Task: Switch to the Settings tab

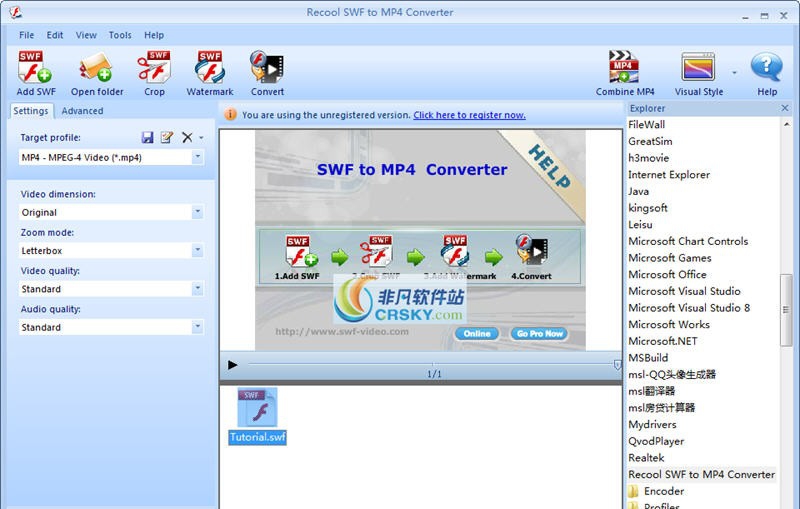Action: 31,111
